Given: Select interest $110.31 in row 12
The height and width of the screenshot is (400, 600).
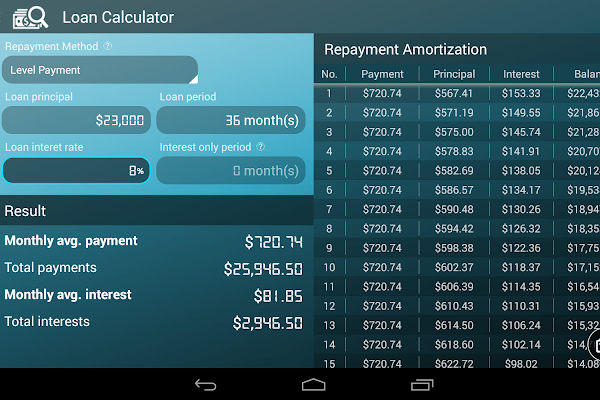Looking at the screenshot, I should coord(521,306).
